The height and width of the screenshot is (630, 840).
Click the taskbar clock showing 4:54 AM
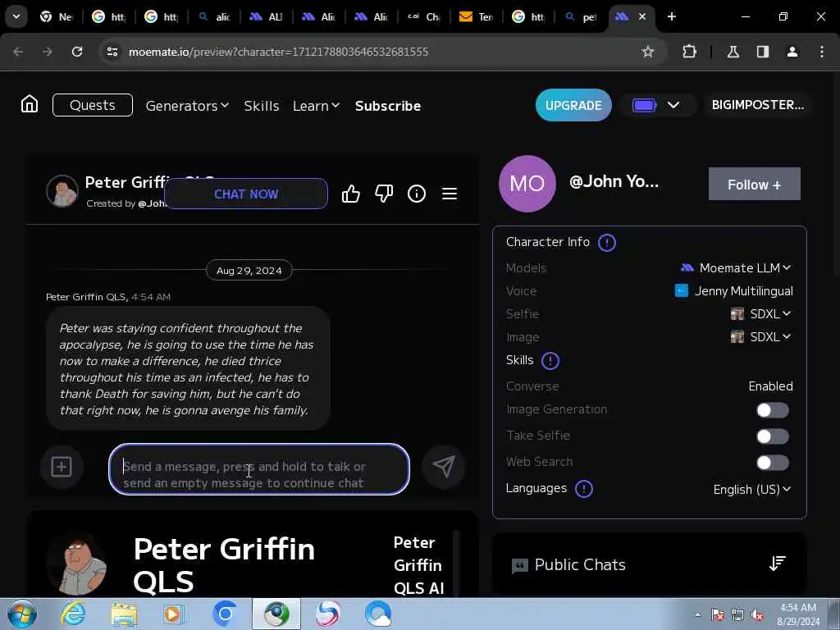[x=798, y=614]
